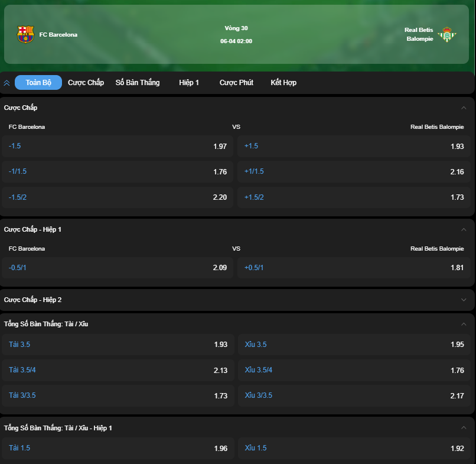The image size is (476, 464).
Task: Open the Cược Phút tab
Action: click(236, 82)
